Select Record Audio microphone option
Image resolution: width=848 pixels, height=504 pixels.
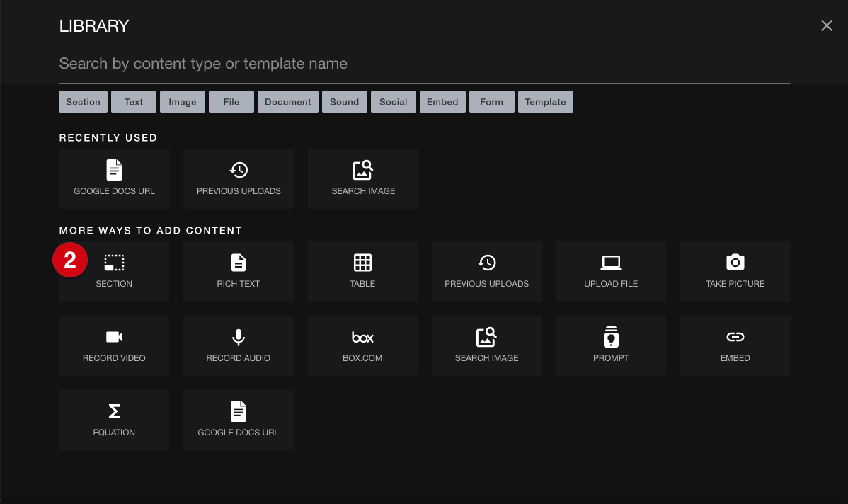[x=239, y=346]
